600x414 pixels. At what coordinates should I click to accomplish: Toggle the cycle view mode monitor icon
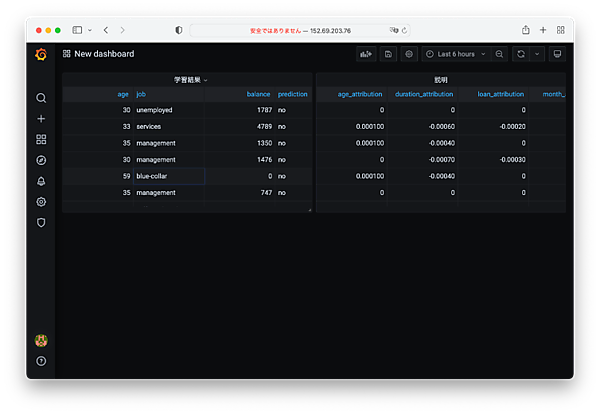[557, 54]
